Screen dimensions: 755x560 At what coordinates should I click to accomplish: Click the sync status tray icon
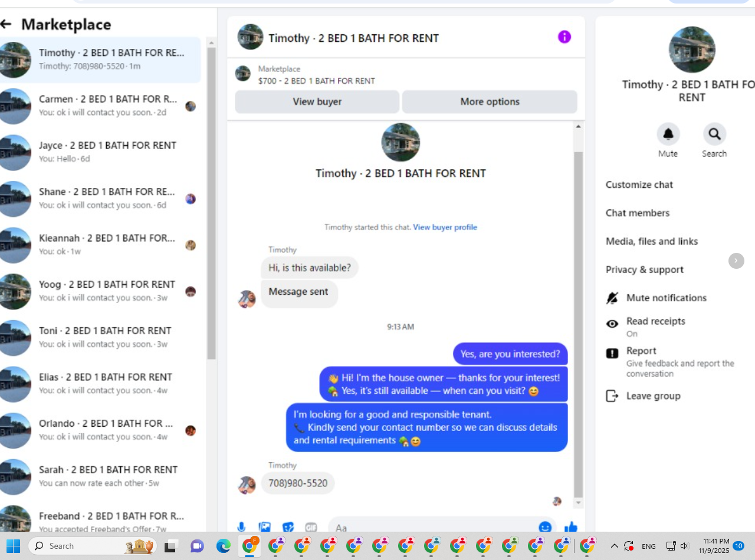click(x=629, y=546)
